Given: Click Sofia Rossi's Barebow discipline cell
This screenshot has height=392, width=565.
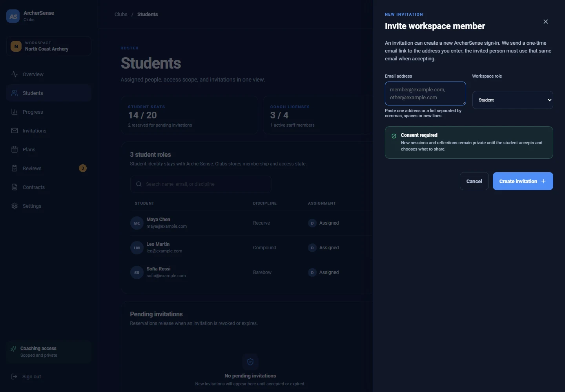Looking at the screenshot, I should [262, 272].
